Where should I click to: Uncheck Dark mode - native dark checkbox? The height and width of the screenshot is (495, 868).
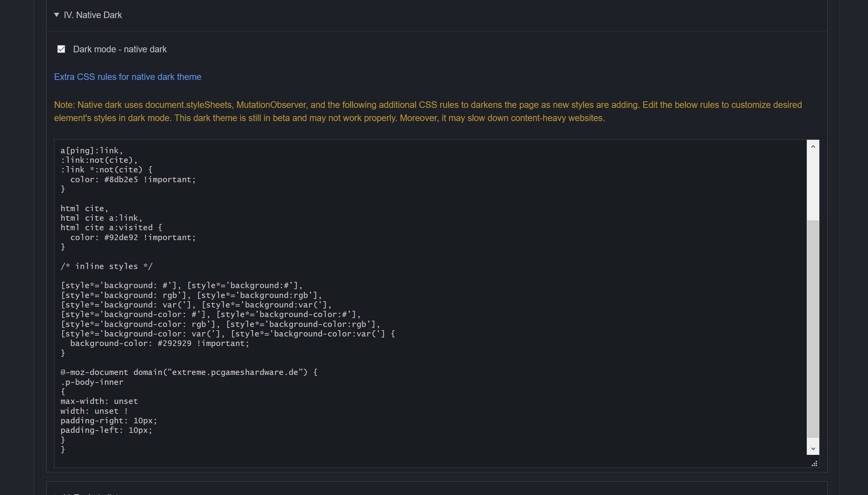point(61,49)
